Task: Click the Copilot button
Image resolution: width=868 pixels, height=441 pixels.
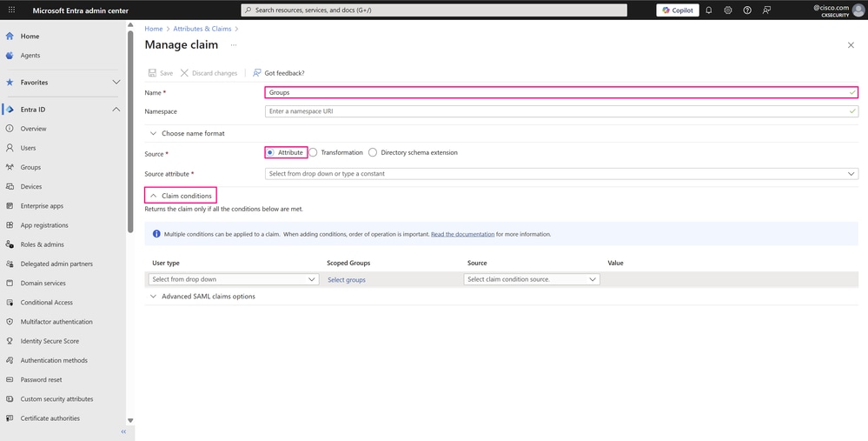Action: tap(678, 10)
